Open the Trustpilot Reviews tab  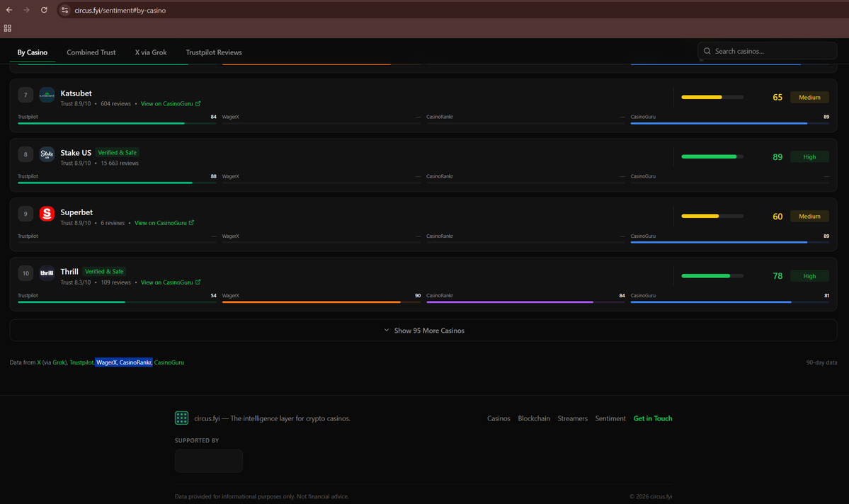tap(214, 52)
